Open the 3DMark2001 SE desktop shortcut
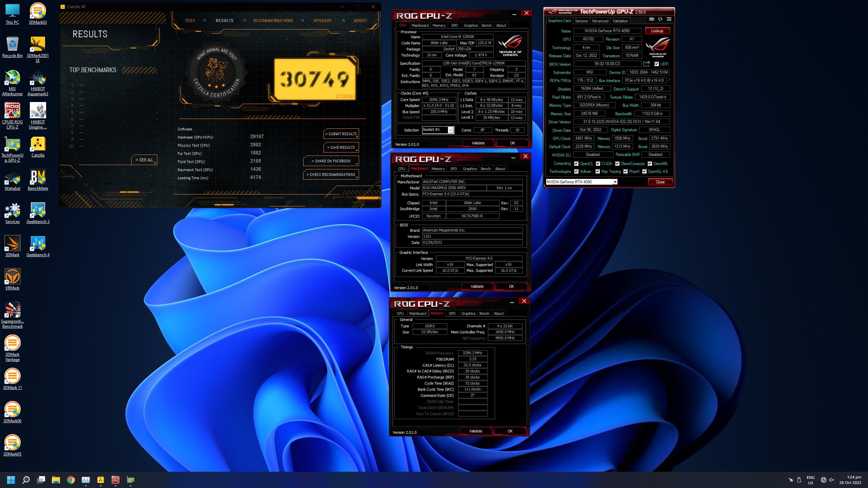This screenshot has height=488, width=868. (x=38, y=49)
